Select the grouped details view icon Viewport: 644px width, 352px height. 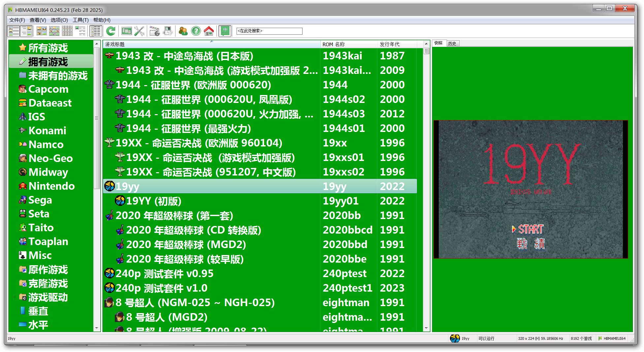[96, 31]
